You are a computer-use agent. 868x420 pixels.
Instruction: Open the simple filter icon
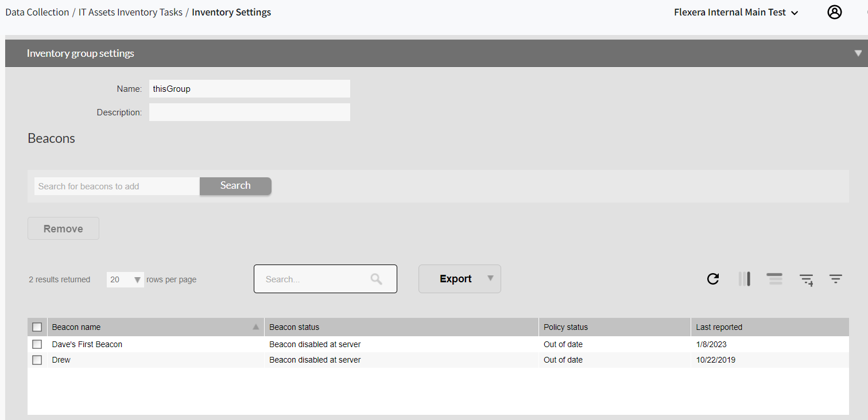[x=835, y=279]
